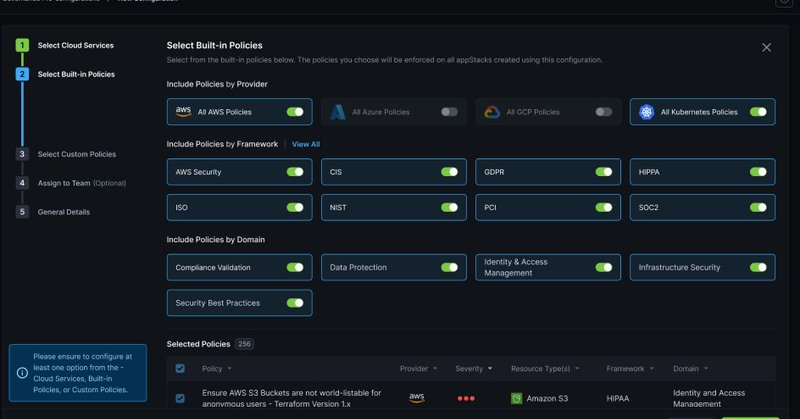Go to step 2 Select Built-in Policies
This screenshot has height=419, width=800.
65,75
